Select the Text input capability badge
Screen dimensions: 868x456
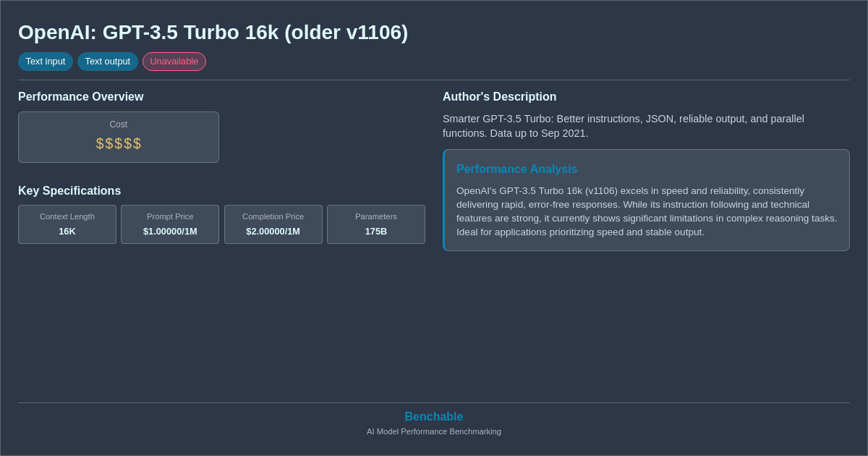45,62
